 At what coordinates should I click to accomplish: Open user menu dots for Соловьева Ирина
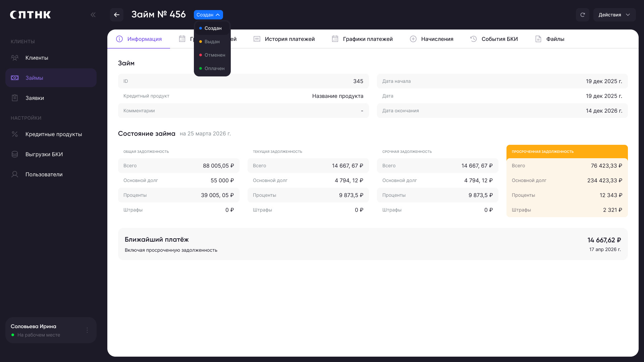(87, 330)
